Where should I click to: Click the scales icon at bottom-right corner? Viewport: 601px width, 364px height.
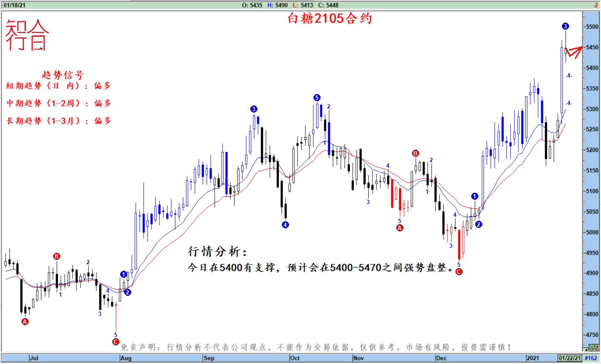(x=594, y=348)
